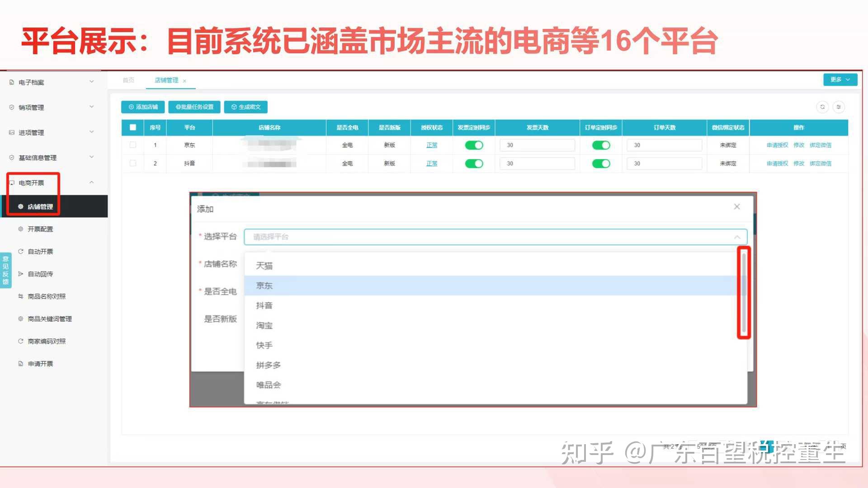Click the 店铺管理 bullet icon in the sidebar
Image resolution: width=868 pixels, height=488 pixels.
[20, 206]
